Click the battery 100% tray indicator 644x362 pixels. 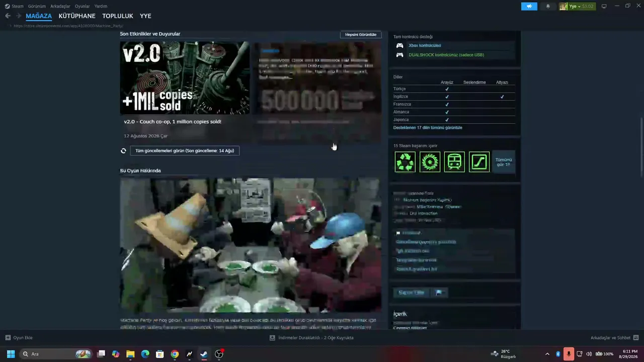[605, 354]
